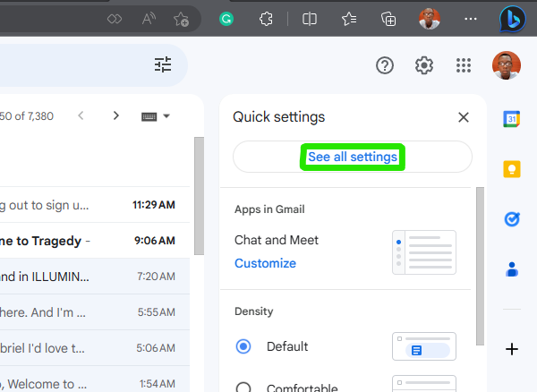
Task: Get add-ons plus icon
Action: [x=512, y=349]
